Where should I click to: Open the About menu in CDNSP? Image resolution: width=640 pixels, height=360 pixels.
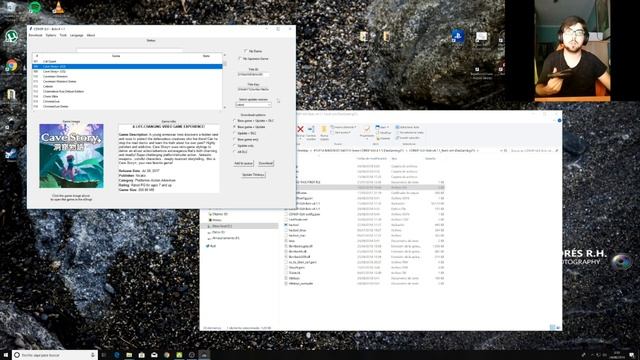point(91,36)
